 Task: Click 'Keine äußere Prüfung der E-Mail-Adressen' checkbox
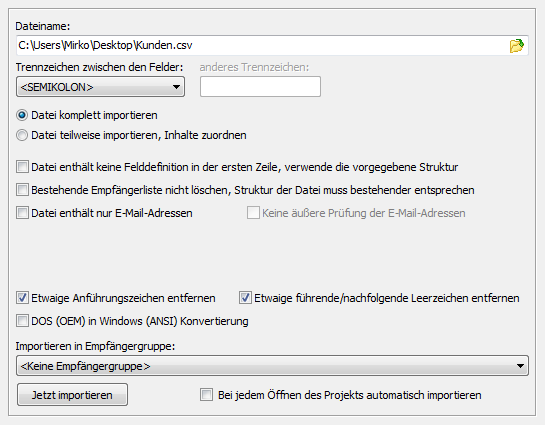pyautogui.click(x=253, y=213)
